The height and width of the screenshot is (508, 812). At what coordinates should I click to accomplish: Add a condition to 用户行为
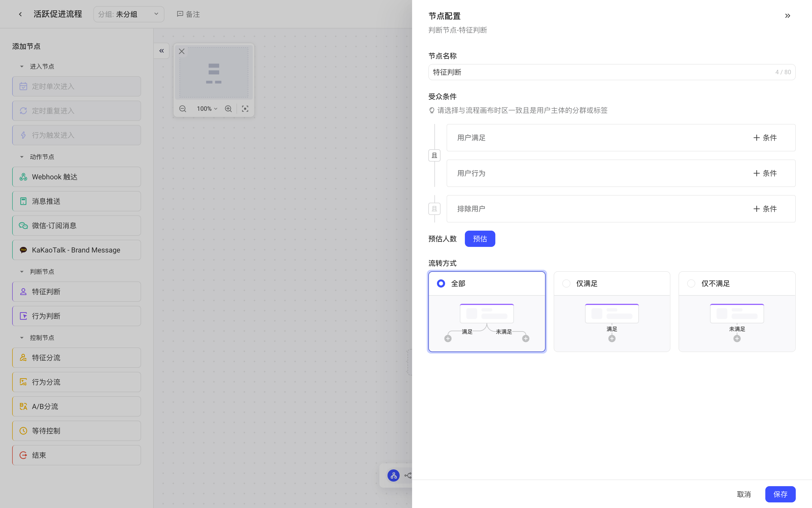tap(765, 173)
